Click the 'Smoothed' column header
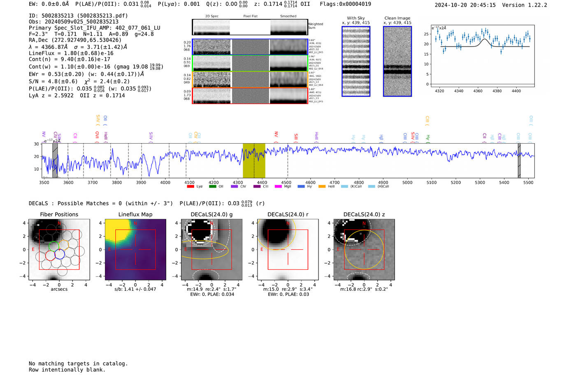 tap(288, 16)
